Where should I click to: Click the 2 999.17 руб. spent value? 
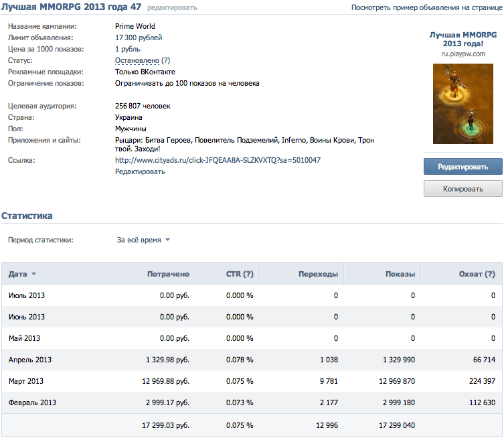(167, 403)
